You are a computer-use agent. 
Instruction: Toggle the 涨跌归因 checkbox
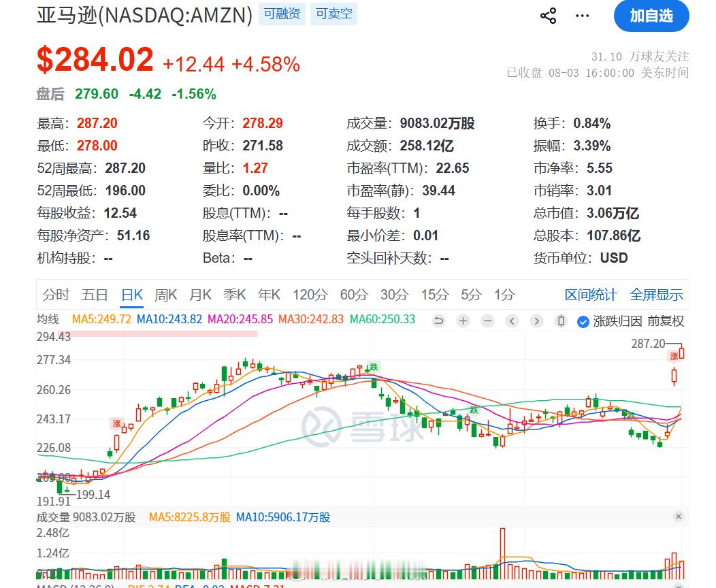tap(583, 322)
